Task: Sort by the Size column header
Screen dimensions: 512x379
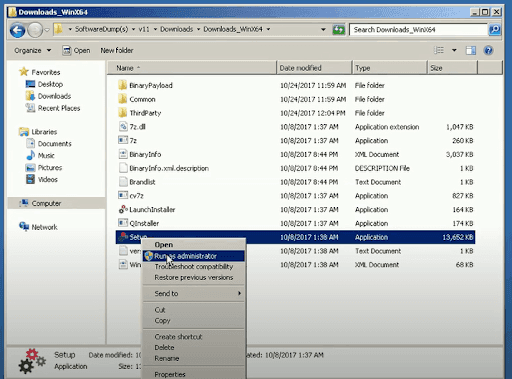Action: coord(453,68)
